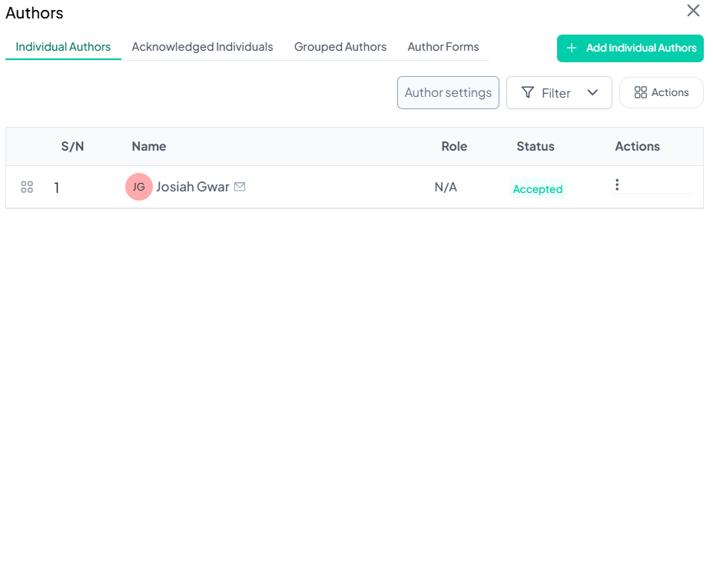Click the Josiah Gwar author name
The height and width of the screenshot is (588, 713).
pyautogui.click(x=192, y=187)
